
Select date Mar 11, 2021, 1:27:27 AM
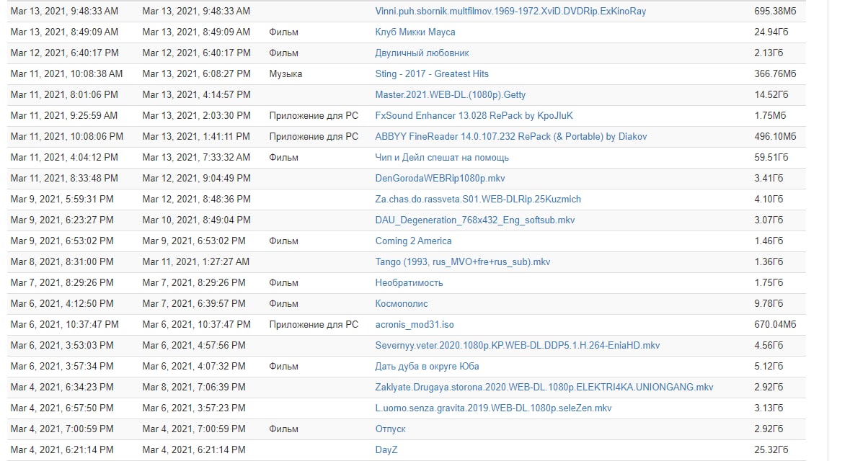coord(195,262)
